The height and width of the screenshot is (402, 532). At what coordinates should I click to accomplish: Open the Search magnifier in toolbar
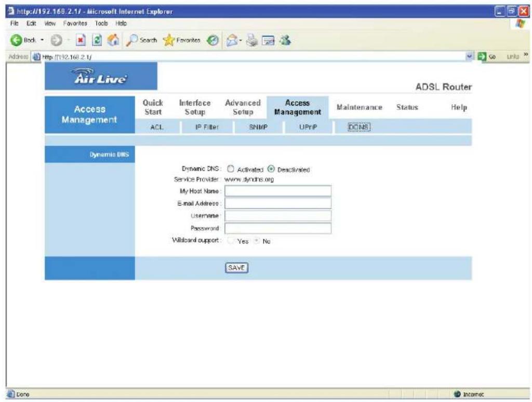tap(141, 41)
